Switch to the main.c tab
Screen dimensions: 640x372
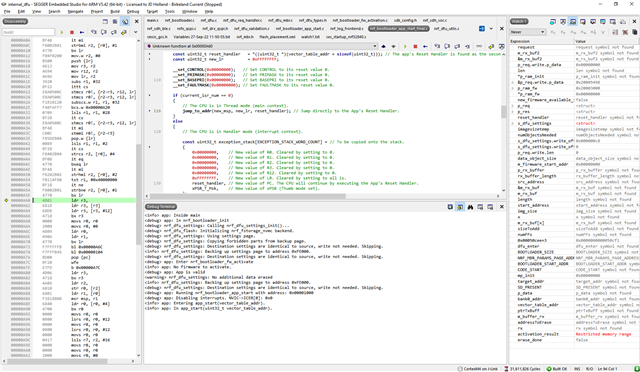point(153,20)
